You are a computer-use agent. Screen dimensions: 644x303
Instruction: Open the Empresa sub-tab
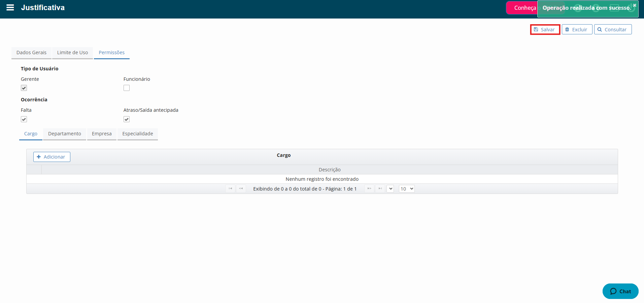[x=102, y=134]
